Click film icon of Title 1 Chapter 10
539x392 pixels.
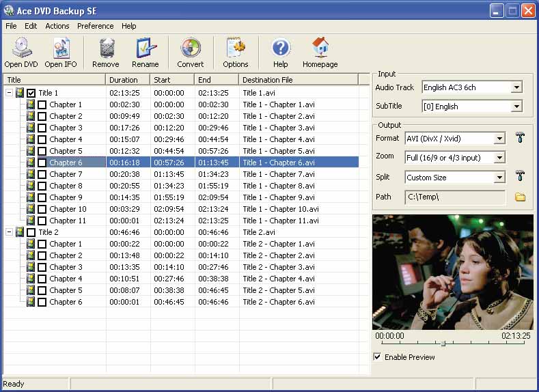click(31, 209)
